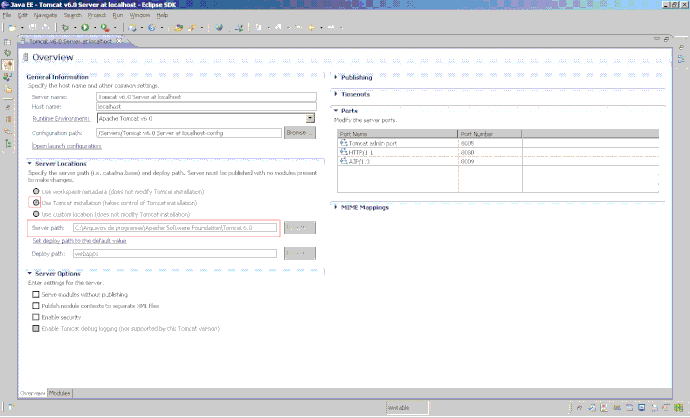
Task: Click into the Host name field
Action: 206,106
